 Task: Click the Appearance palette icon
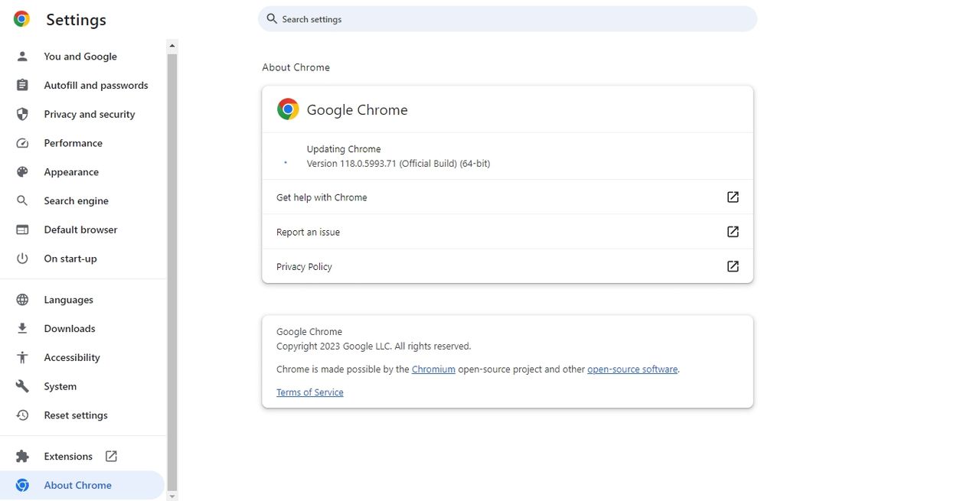coord(22,172)
